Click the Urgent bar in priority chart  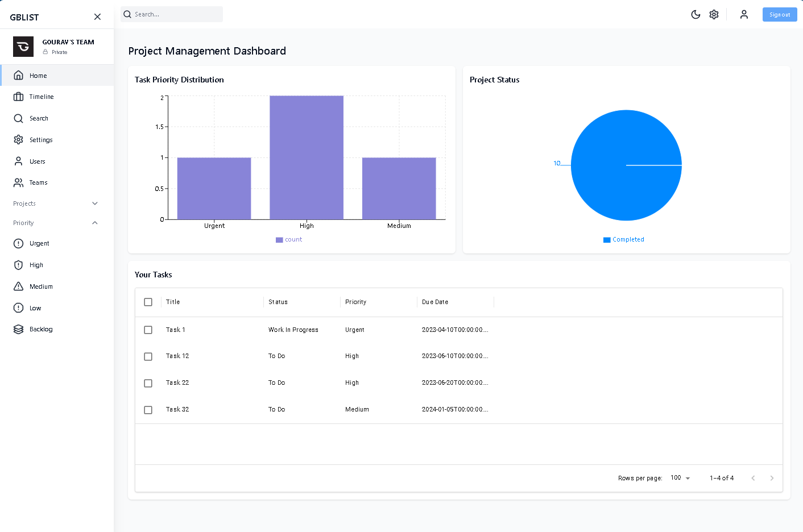pos(214,188)
